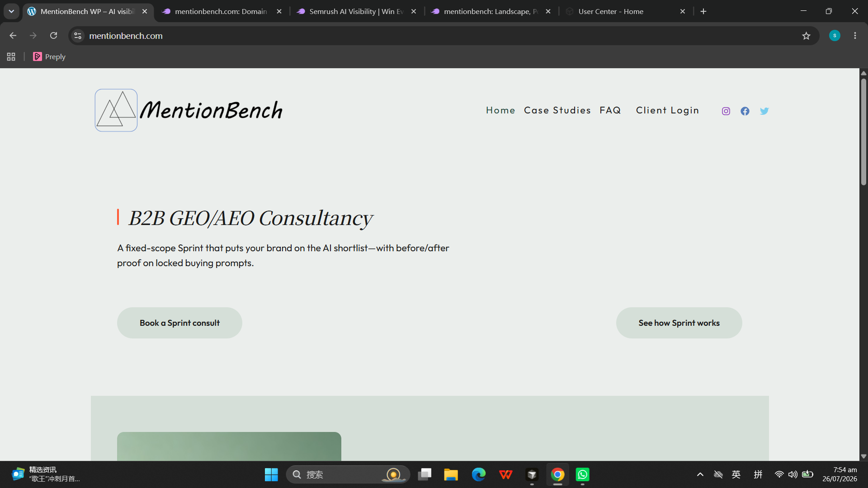This screenshot has height=488, width=868.
Task: Go back to previous page
Action: pyautogui.click(x=13, y=36)
